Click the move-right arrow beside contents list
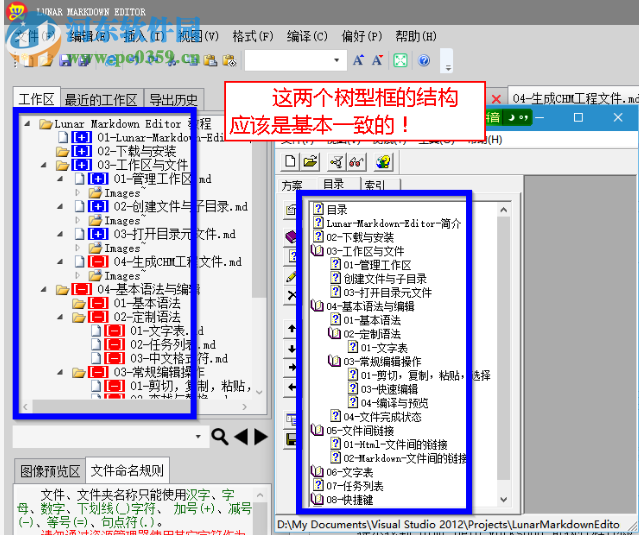 [x=291, y=367]
